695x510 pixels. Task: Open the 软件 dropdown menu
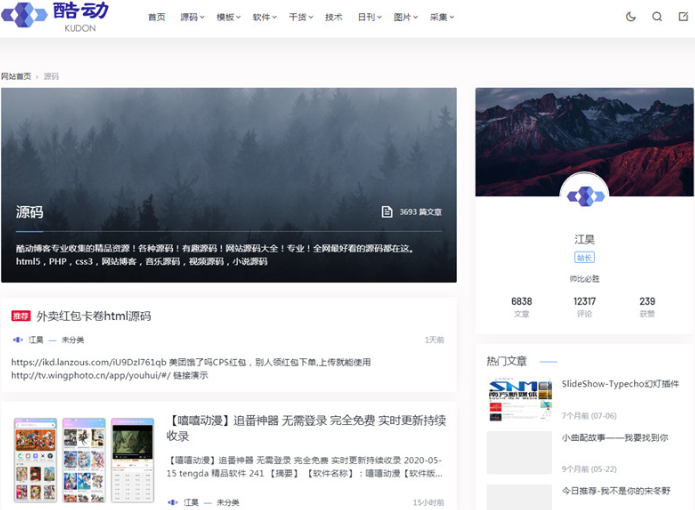coord(264,17)
